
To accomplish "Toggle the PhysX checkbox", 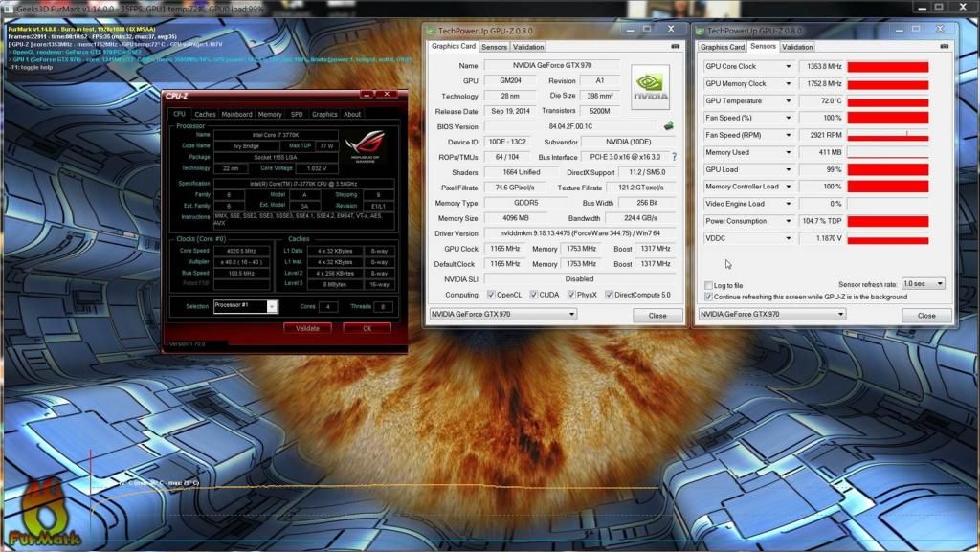I will click(571, 295).
